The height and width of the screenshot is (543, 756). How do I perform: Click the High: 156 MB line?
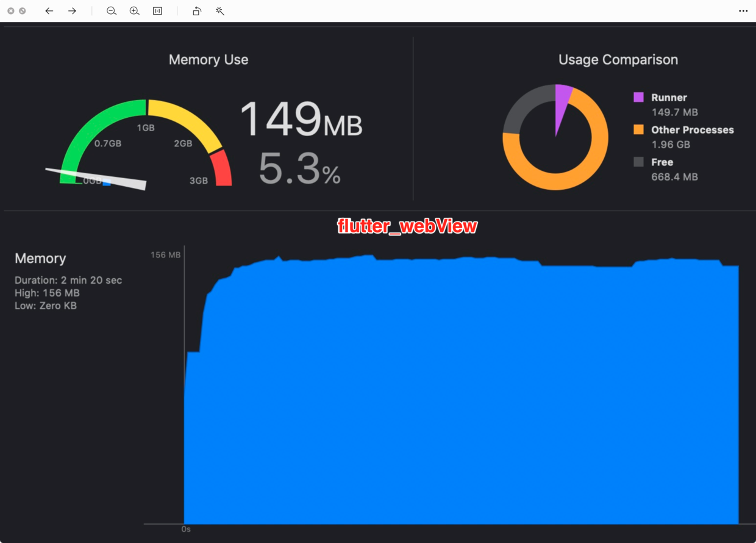coord(47,293)
